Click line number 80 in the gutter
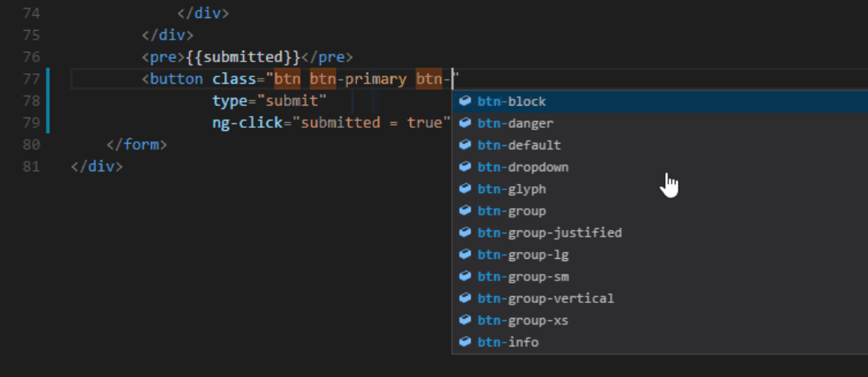Viewport: 868px width, 377px height. pyautogui.click(x=31, y=144)
